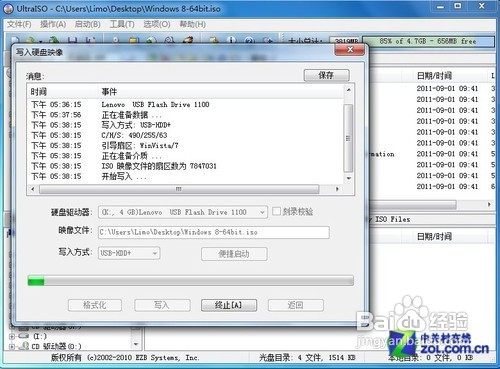
Task: Click the 便捷启动 button
Action: (234, 254)
